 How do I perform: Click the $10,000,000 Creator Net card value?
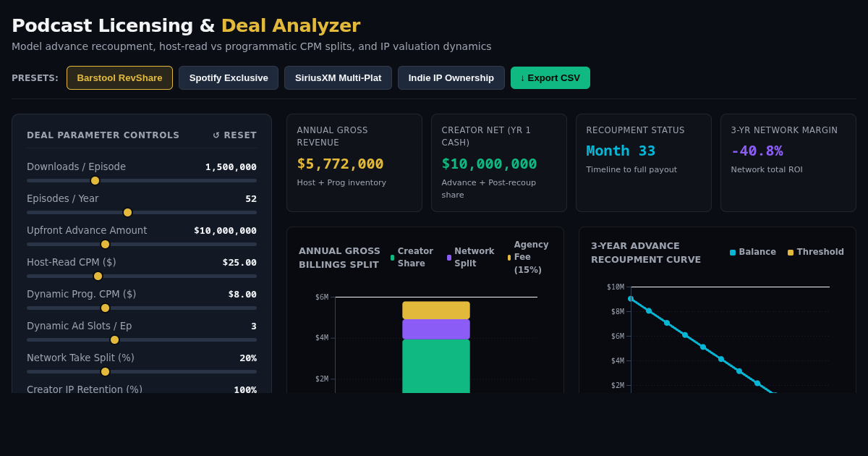[x=490, y=164]
